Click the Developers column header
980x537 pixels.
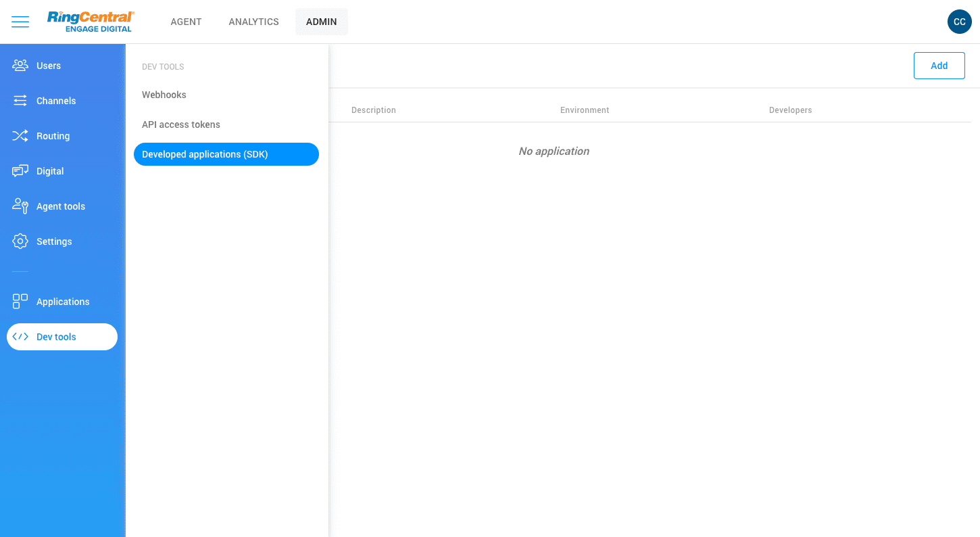click(790, 110)
